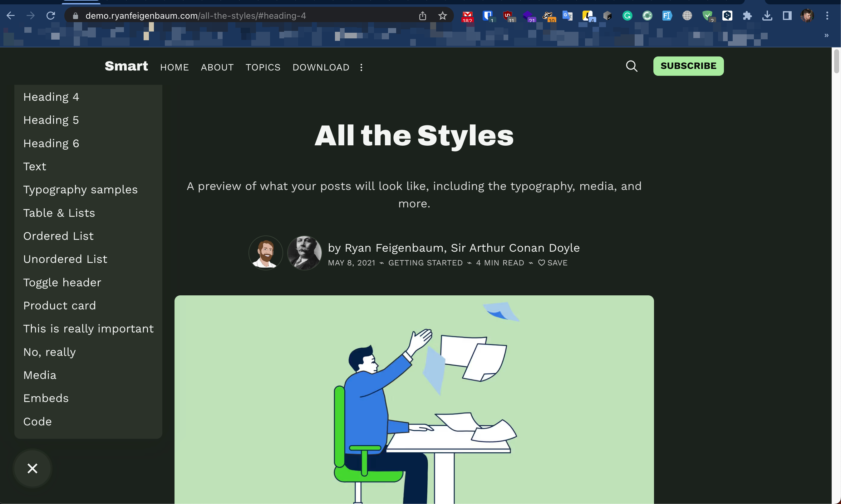Open the Extensions puzzle piece menu
Screen dimensions: 841x504
click(747, 16)
